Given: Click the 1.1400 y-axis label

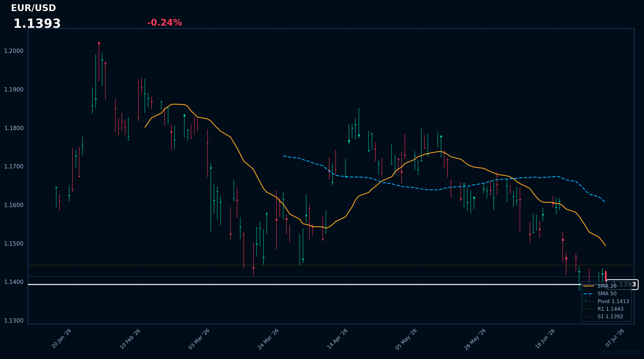Looking at the screenshot, I should pyautogui.click(x=14, y=282).
